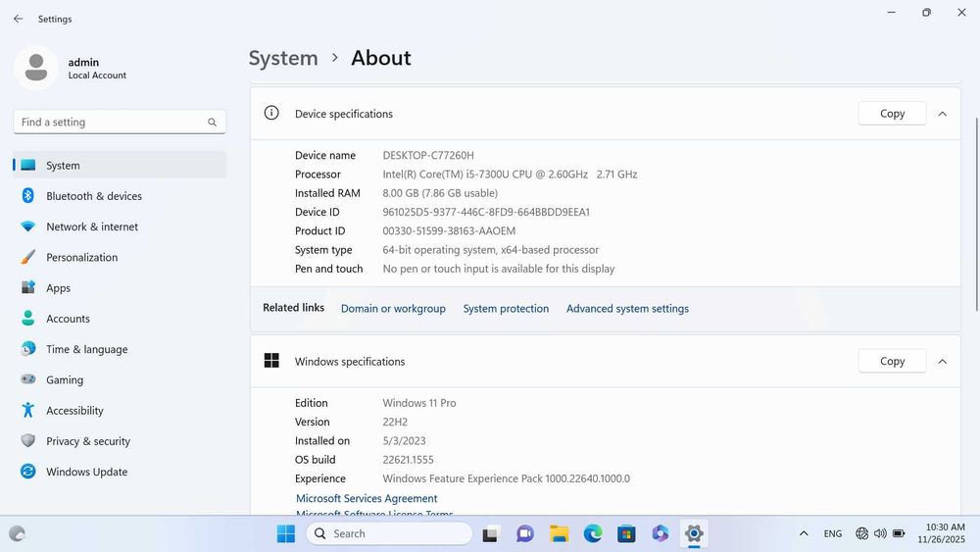The height and width of the screenshot is (552, 980).
Task: Select the Installed on 5/3/2023 value
Action: (404, 441)
